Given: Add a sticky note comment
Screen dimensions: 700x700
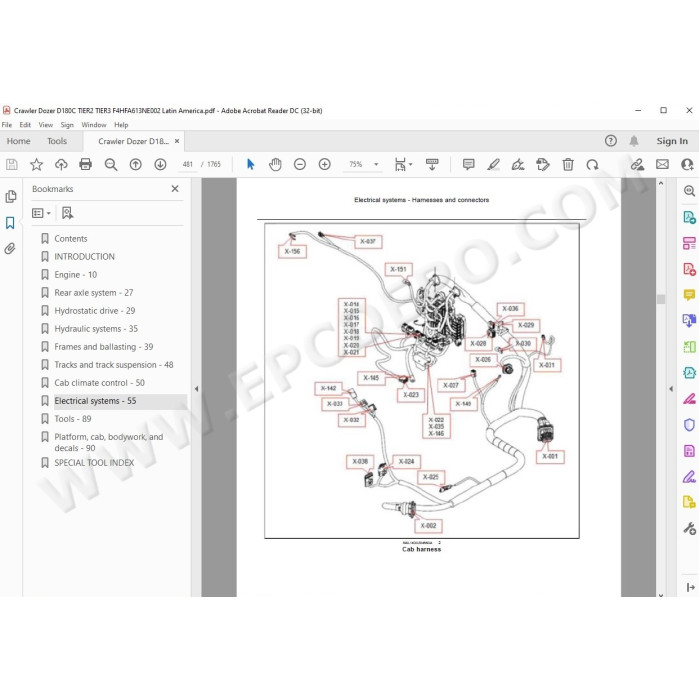Looking at the screenshot, I should [x=468, y=165].
